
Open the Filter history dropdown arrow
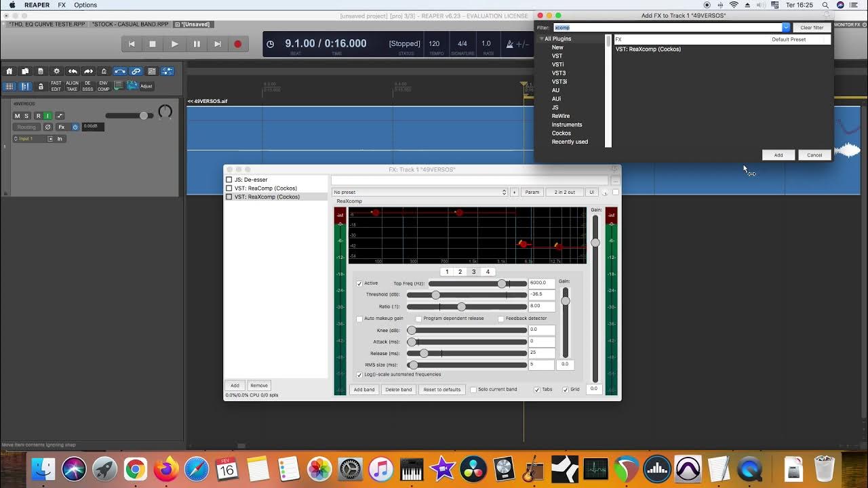point(786,28)
